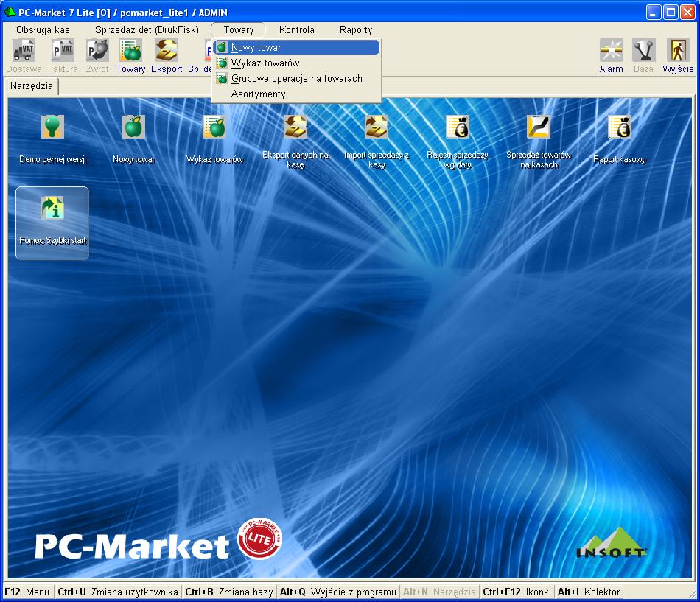Click Ctrl+U Zmiana użytkownika status button
Viewport: 700px width, 602px height.
pos(118,592)
